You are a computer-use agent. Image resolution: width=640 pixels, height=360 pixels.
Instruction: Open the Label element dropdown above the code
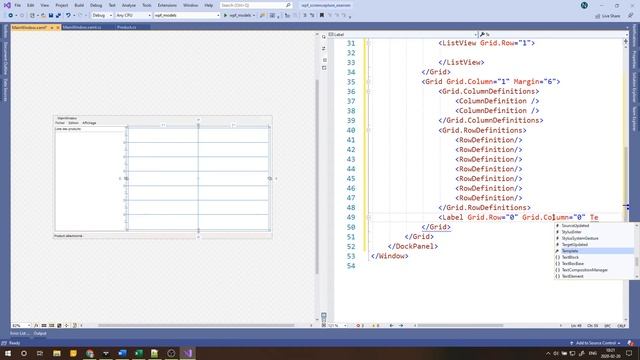tap(402, 35)
